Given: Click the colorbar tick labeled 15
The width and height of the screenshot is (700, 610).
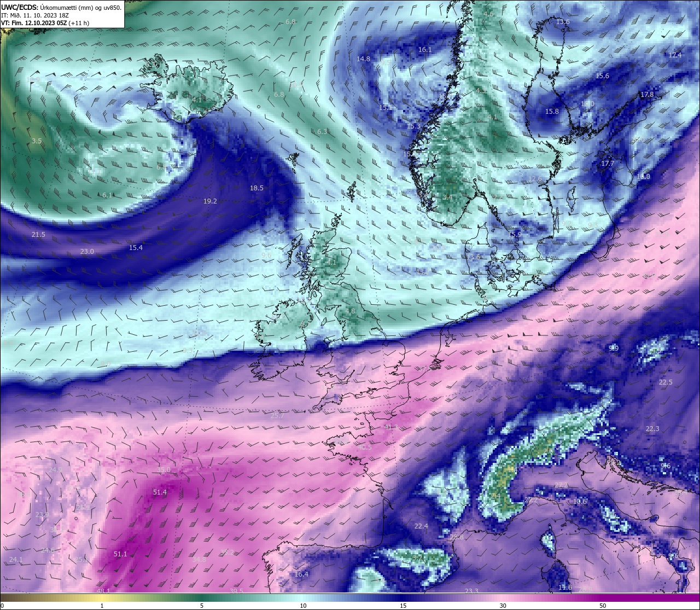Looking at the screenshot, I should pos(402,606).
